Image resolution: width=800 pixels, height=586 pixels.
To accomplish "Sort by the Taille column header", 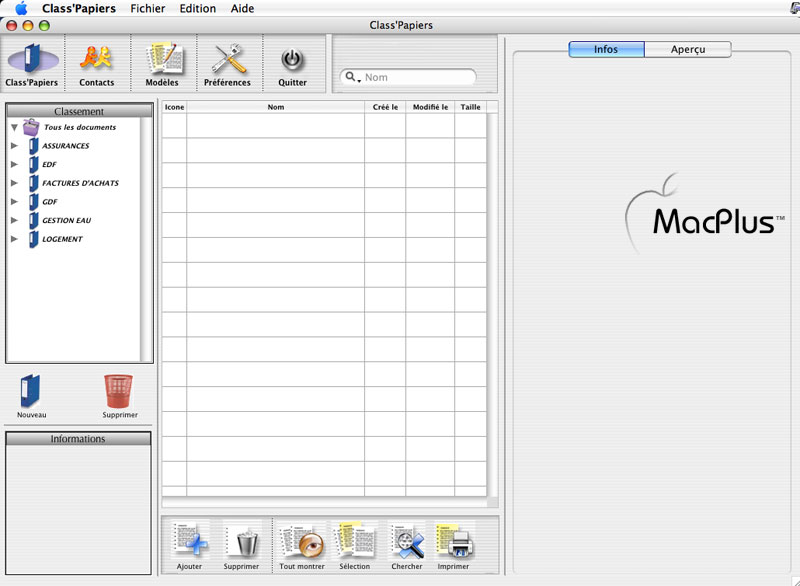I will [x=470, y=107].
